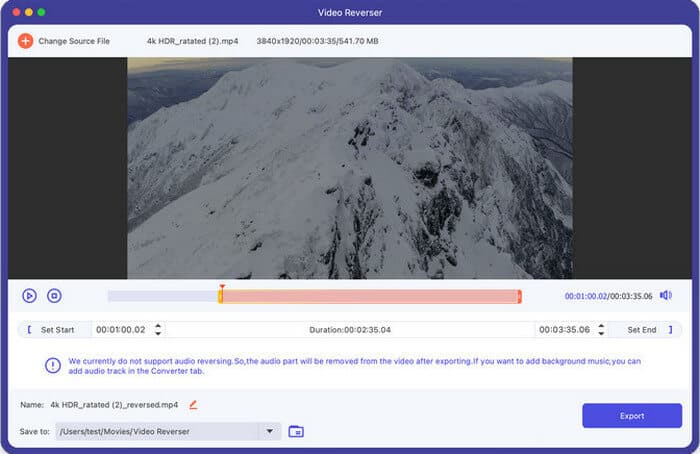Edit the output name with the pencil icon
Image resolution: width=700 pixels, height=454 pixels.
[x=193, y=405]
